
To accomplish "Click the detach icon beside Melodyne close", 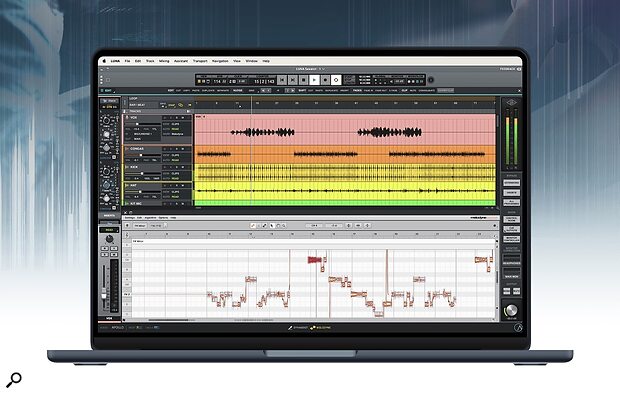I will [x=131, y=212].
